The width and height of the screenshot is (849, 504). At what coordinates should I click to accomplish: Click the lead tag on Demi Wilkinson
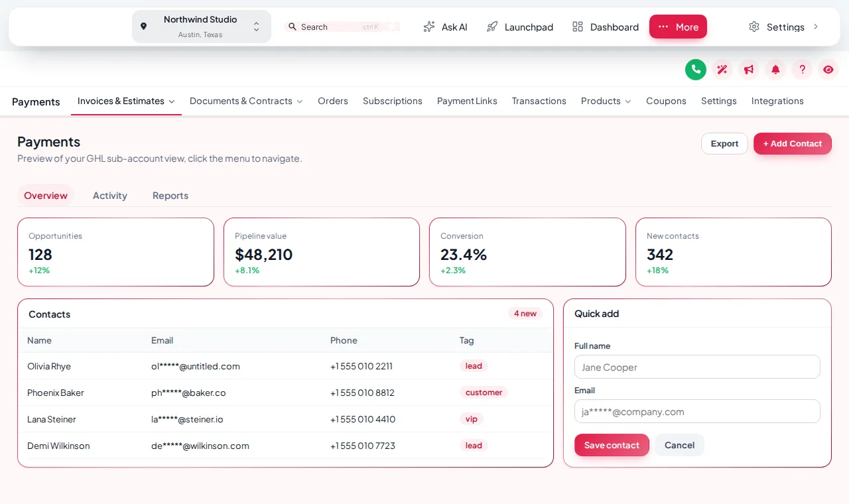(474, 446)
